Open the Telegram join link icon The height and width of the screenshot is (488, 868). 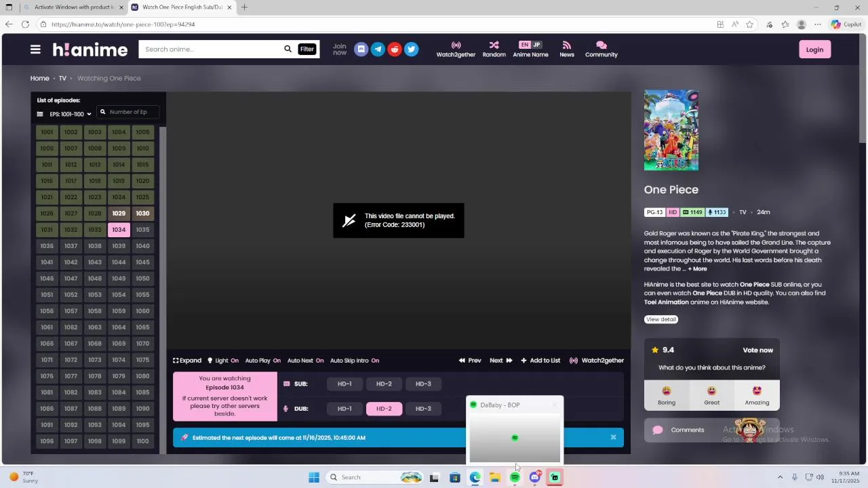coord(378,49)
